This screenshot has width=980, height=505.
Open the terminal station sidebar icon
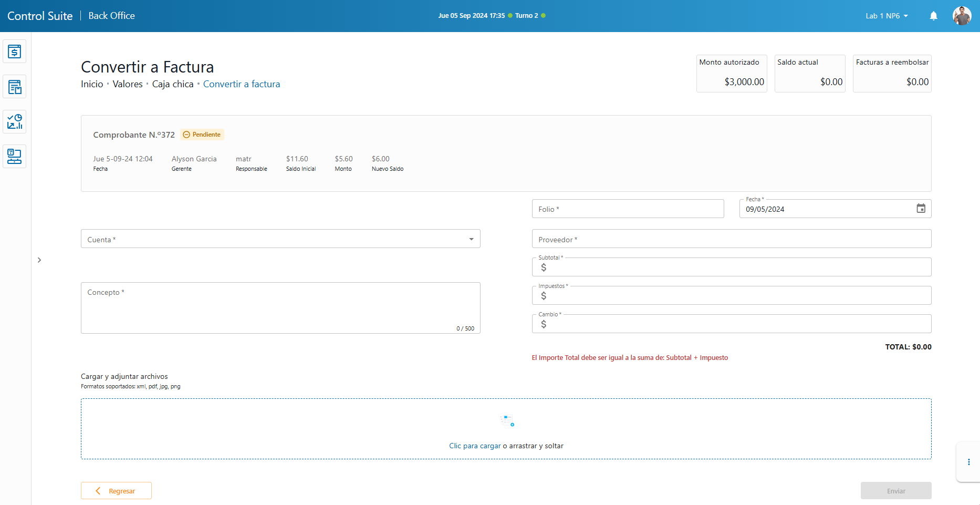tap(15, 157)
